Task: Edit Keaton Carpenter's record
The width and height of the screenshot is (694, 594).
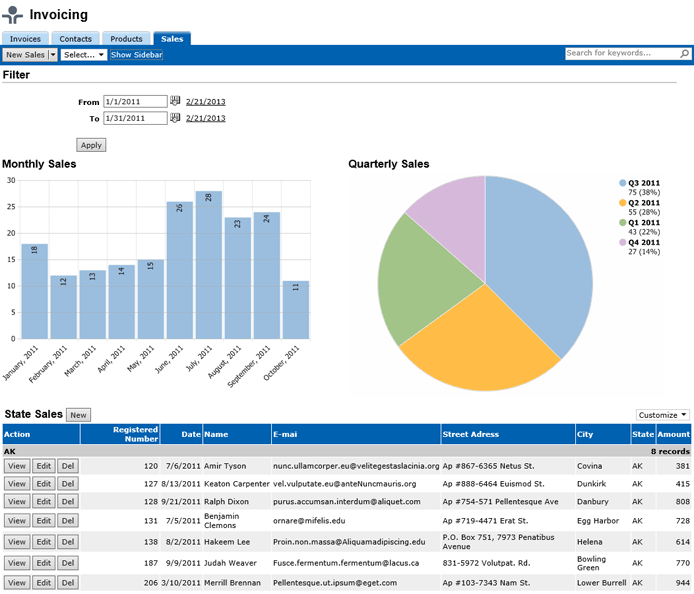Action: pos(43,483)
